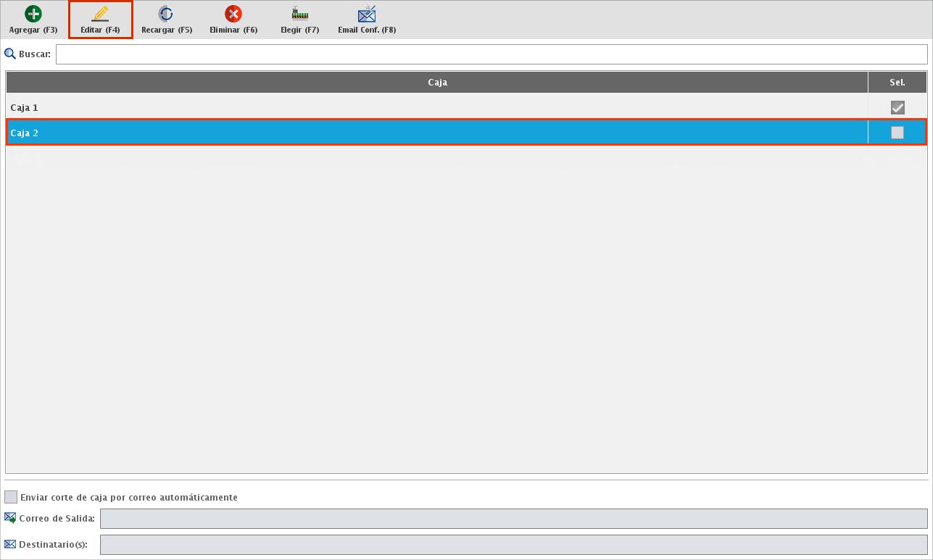Click the Sel. column header
The width and height of the screenshot is (933, 560).
tap(897, 83)
